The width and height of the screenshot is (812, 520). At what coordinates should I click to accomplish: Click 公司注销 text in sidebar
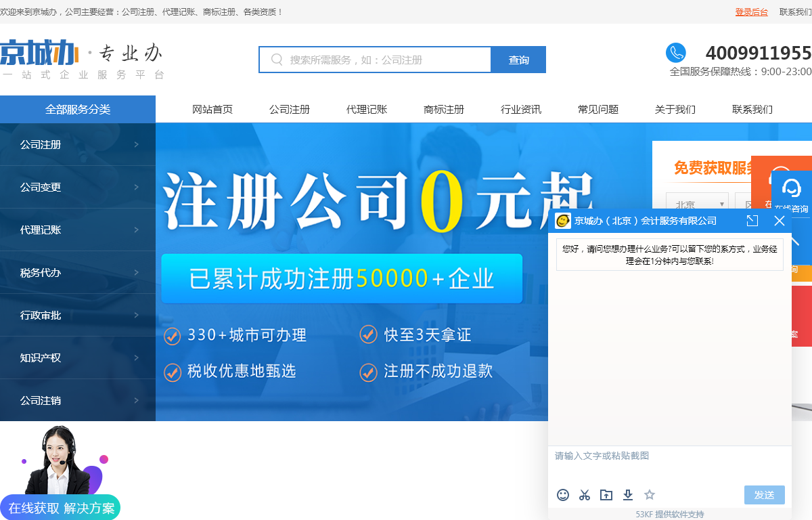[x=41, y=400]
